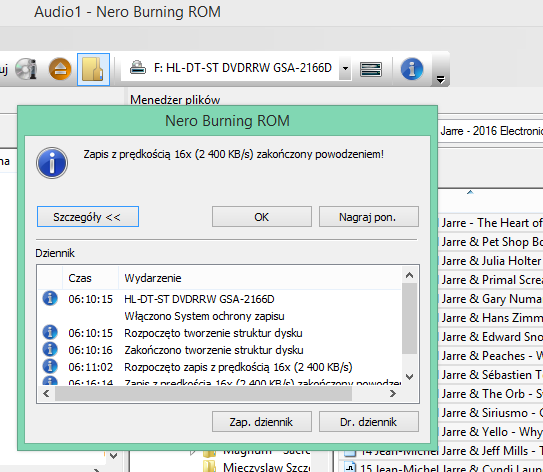Select track Jarre & The Orb
The height and width of the screenshot is (472, 543).
(x=491, y=394)
